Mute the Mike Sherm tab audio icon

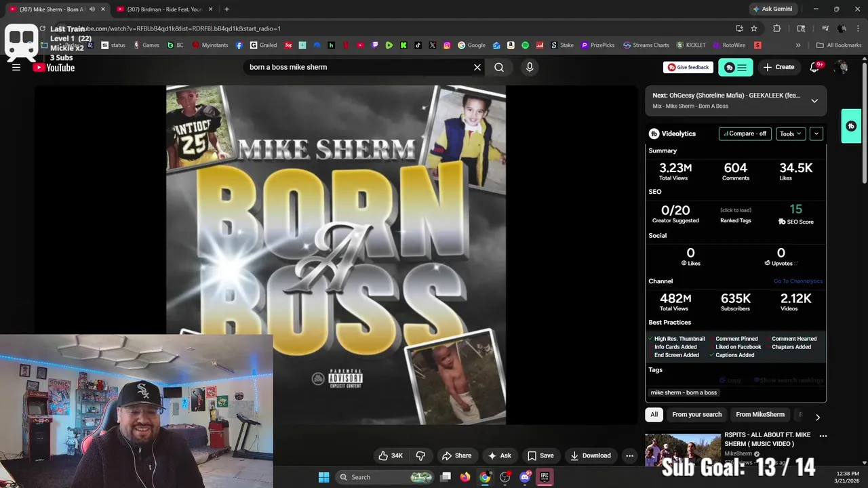92,9
